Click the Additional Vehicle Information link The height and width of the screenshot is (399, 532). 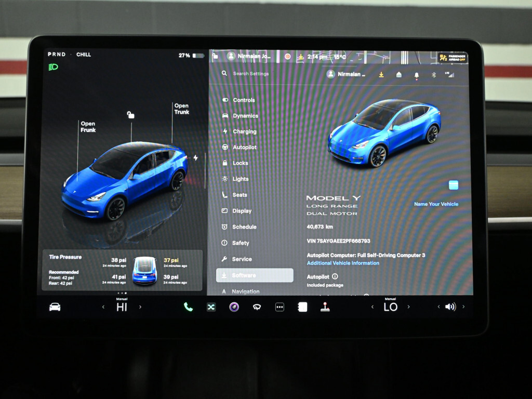[343, 263]
